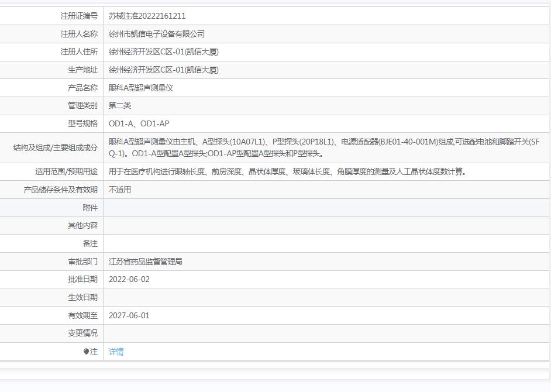Click the 生产地址 label
Image resolution: width=551 pixels, height=392 pixels.
tap(82, 70)
